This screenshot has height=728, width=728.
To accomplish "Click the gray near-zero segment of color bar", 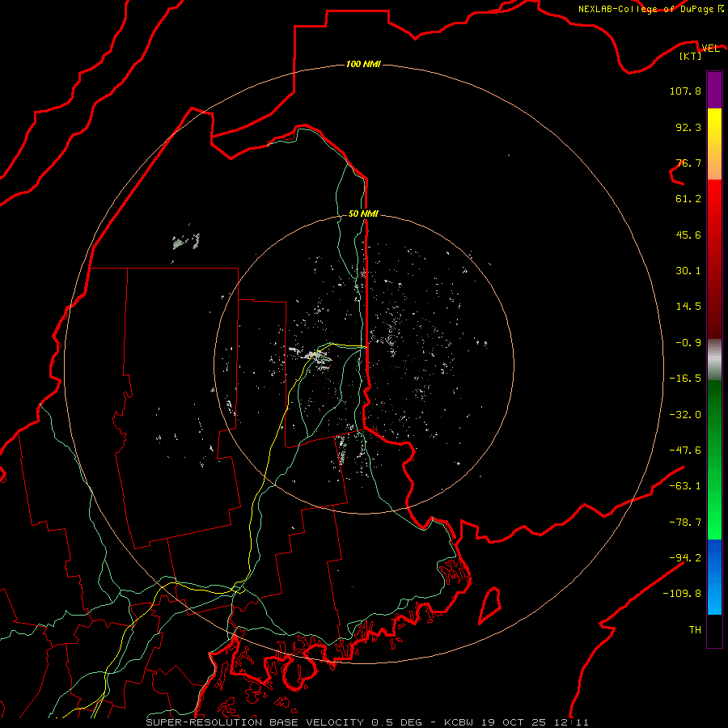I will (x=714, y=358).
